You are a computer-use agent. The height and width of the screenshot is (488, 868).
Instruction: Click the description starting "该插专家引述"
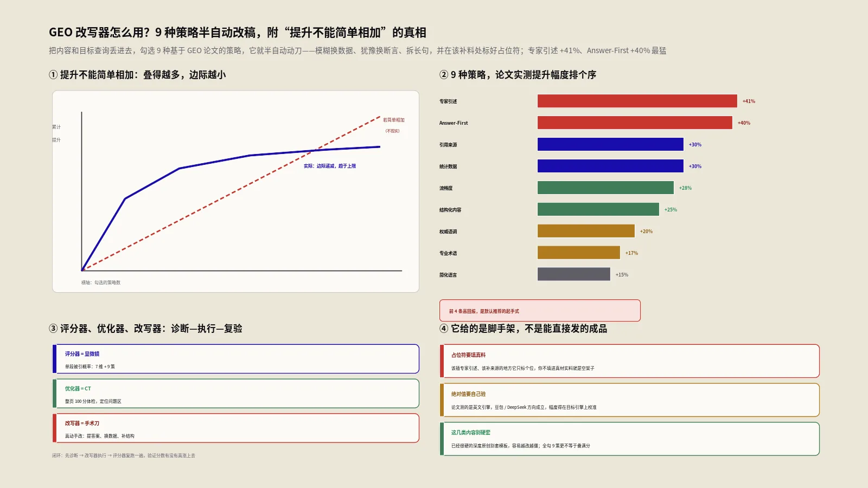click(x=523, y=368)
